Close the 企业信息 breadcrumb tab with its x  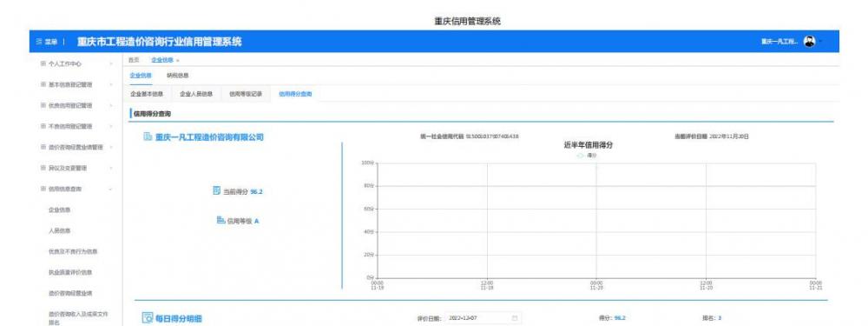(x=178, y=60)
